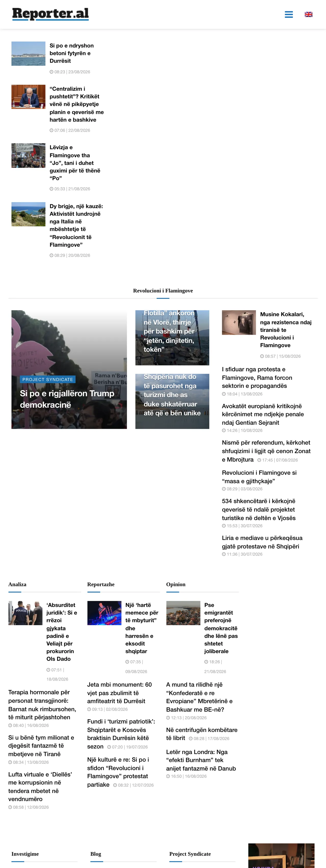This screenshot has width=326, height=868.
Task: Open the Durrës coastline thumbnail
Action: point(28,54)
